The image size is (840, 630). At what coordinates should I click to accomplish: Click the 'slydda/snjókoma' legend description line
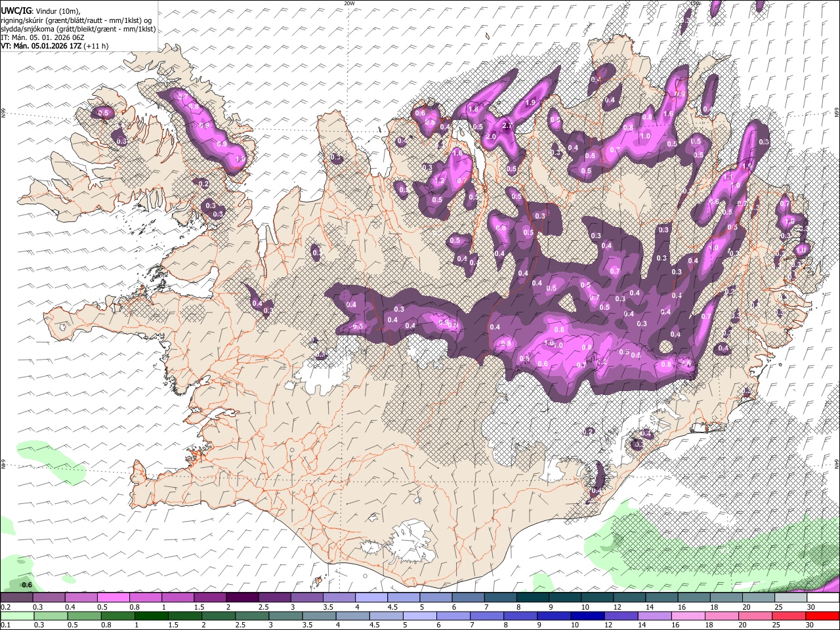[x=79, y=29]
